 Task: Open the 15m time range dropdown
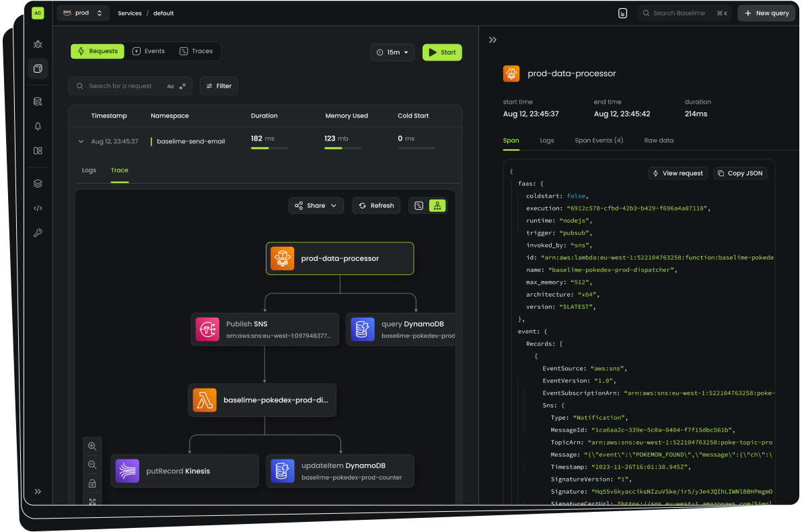point(392,52)
